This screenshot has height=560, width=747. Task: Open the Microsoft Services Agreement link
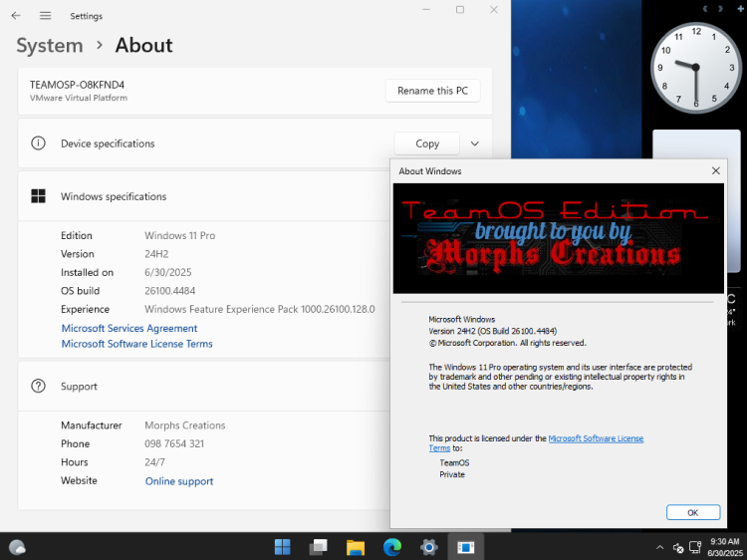coord(129,329)
